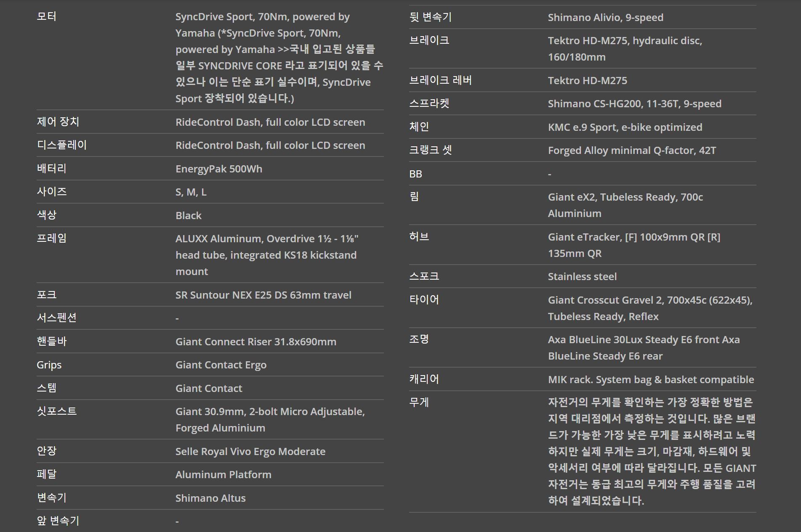Viewport: 801px width, 532px height.
Task: Click the 안장 label
Action: [46, 451]
